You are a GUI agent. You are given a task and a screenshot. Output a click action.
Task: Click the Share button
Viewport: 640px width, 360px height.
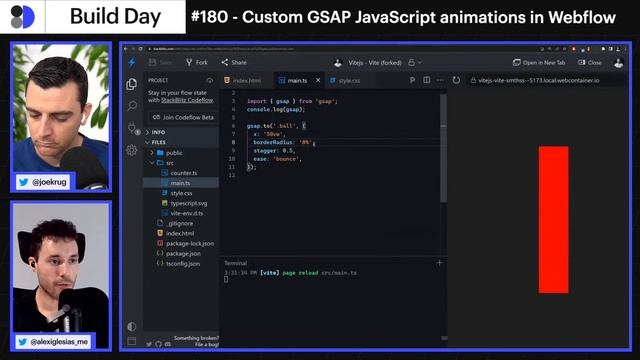[234, 62]
